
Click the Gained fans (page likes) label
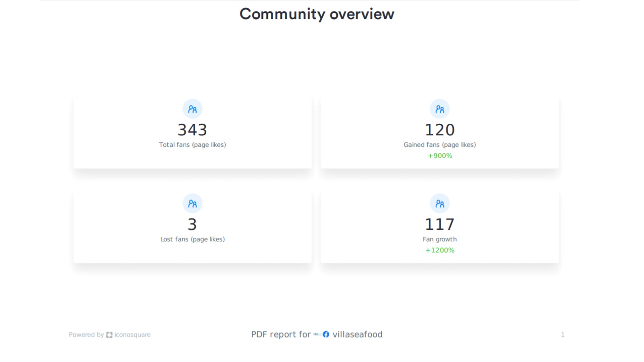[439, 145]
